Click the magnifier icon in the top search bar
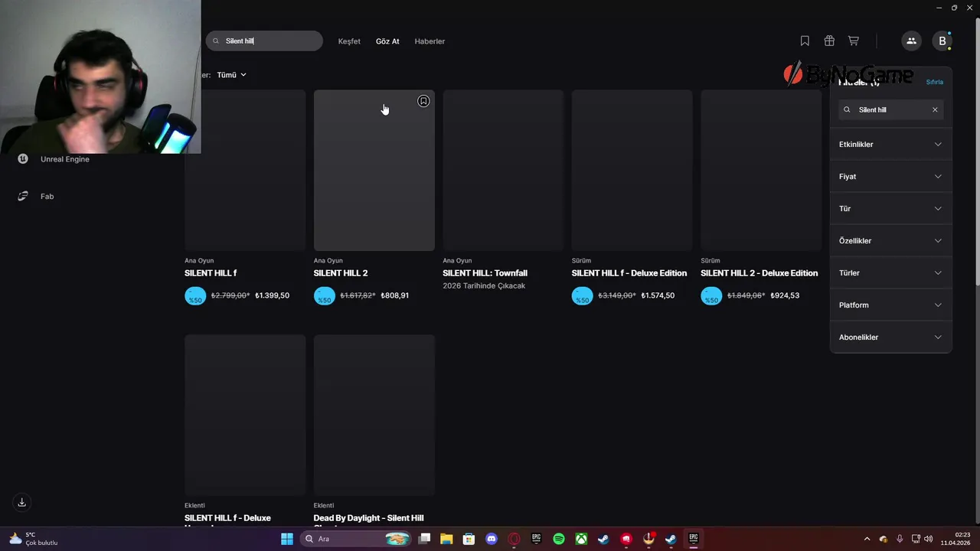 pyautogui.click(x=216, y=41)
